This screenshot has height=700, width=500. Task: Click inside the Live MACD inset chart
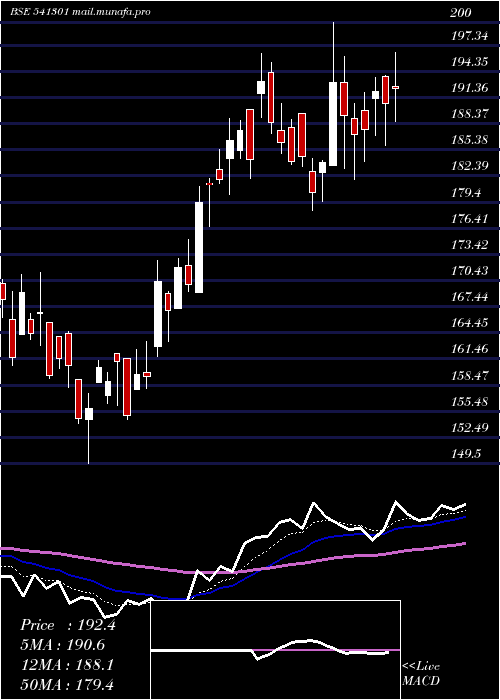275,650
